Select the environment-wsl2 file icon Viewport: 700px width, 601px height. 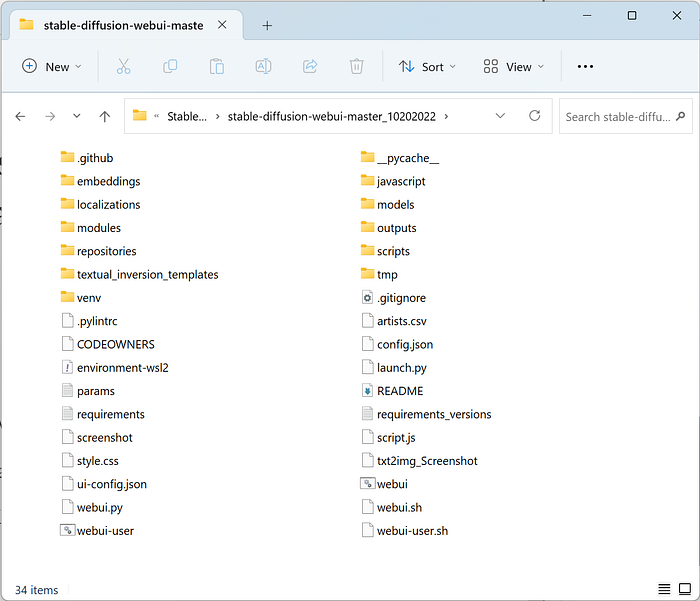click(67, 367)
